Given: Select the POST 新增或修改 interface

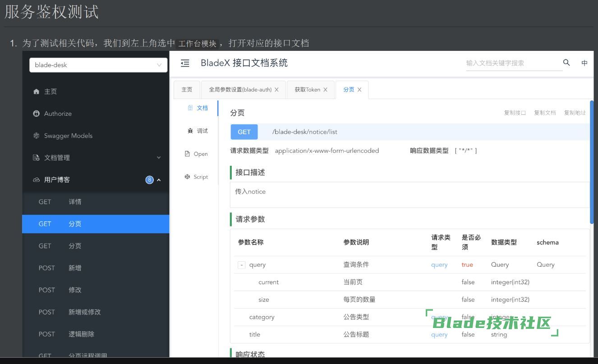Looking at the screenshot, I should pos(96,312).
